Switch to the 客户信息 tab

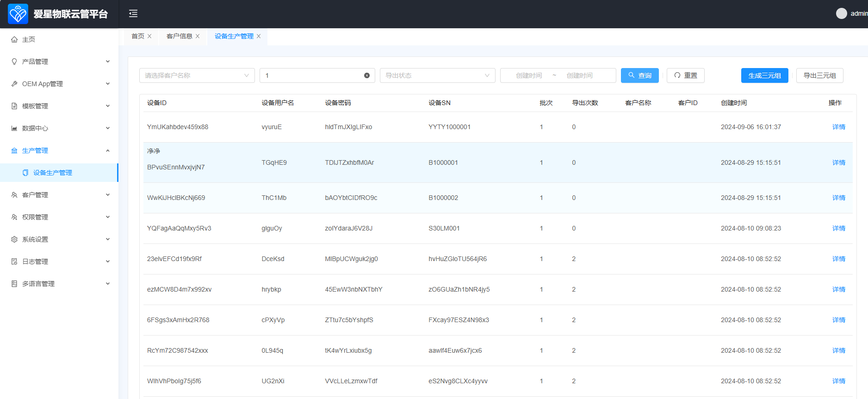[180, 36]
